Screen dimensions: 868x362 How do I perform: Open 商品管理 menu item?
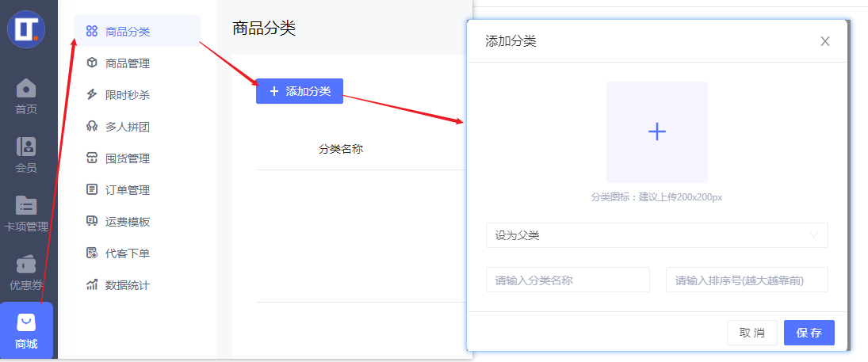127,63
